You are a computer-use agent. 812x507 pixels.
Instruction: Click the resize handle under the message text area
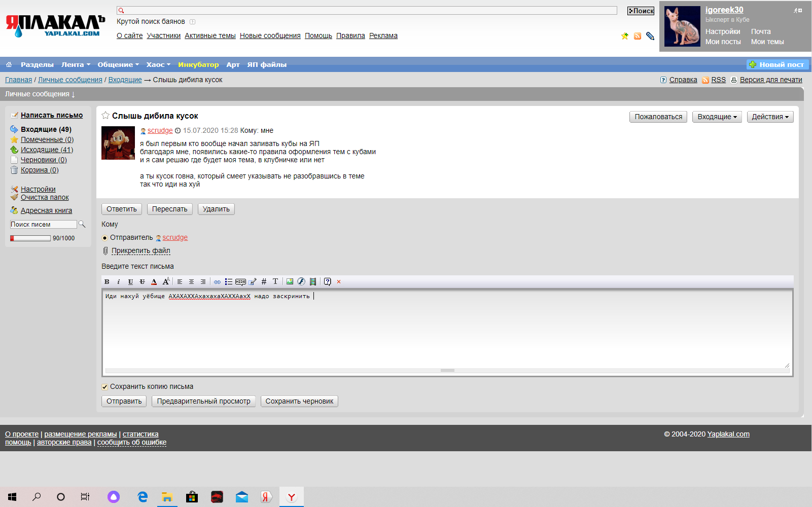(x=447, y=371)
